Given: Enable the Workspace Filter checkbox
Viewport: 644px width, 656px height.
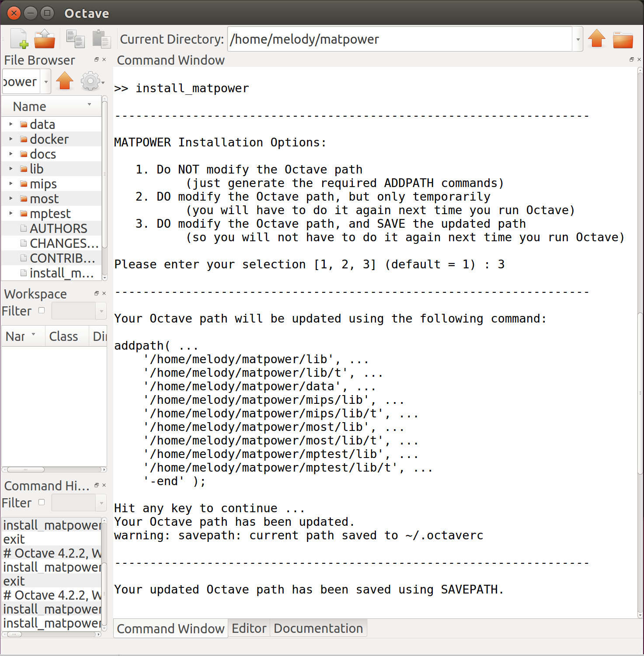Looking at the screenshot, I should [x=42, y=310].
